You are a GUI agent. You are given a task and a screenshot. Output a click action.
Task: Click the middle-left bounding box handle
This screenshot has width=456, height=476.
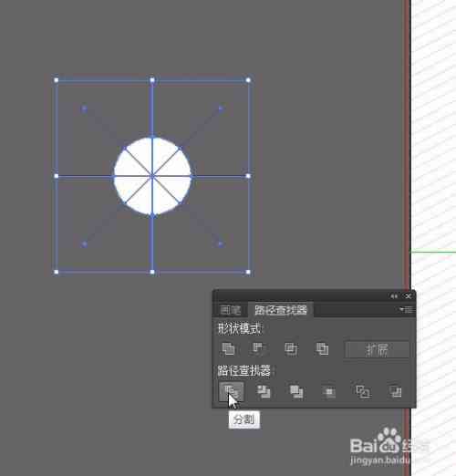tap(57, 176)
